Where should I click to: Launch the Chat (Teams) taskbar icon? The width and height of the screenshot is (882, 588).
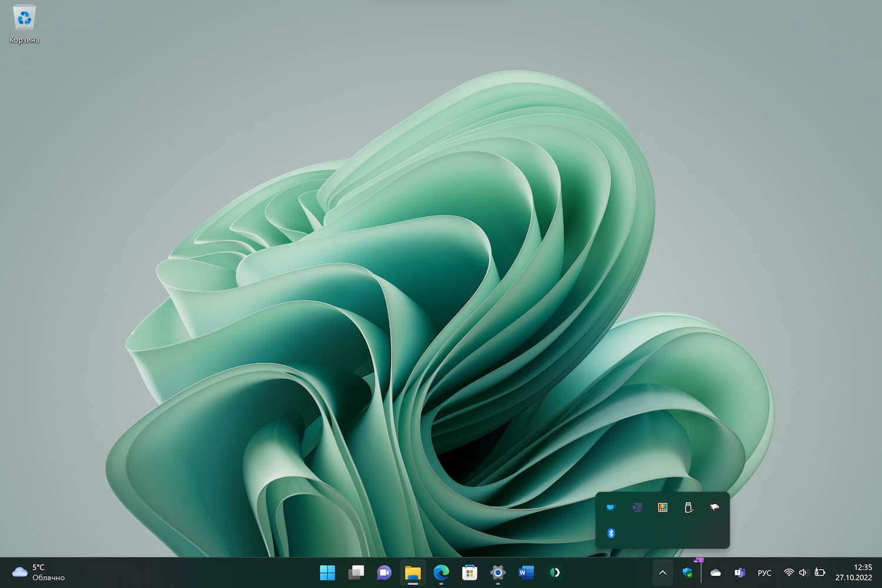[384, 572]
